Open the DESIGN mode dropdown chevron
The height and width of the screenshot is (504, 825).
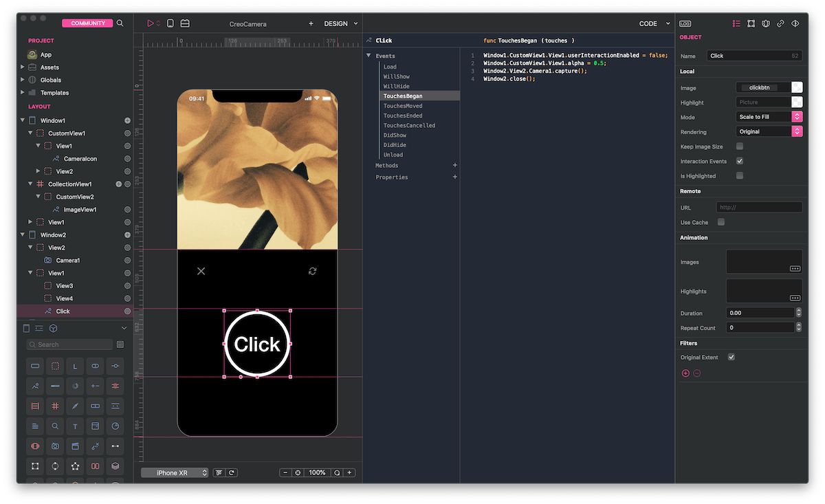pyautogui.click(x=355, y=23)
